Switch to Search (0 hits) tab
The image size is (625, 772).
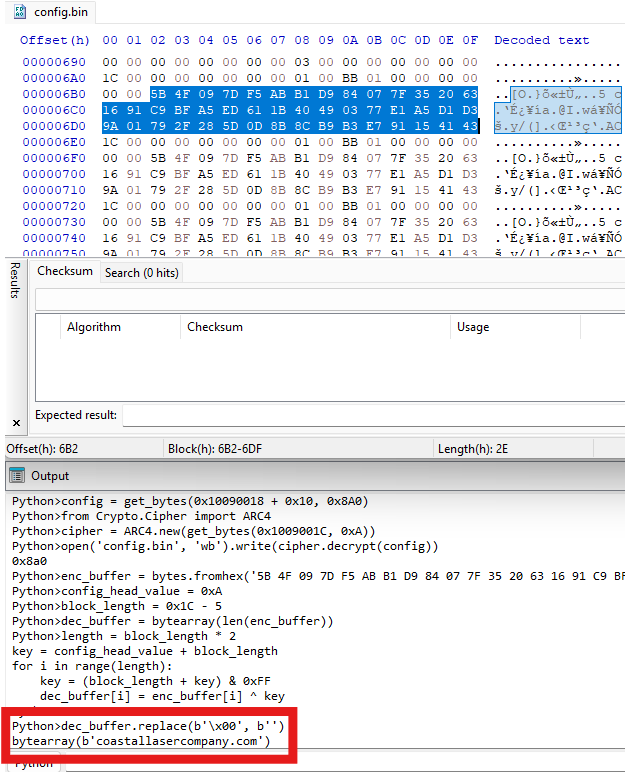(141, 273)
